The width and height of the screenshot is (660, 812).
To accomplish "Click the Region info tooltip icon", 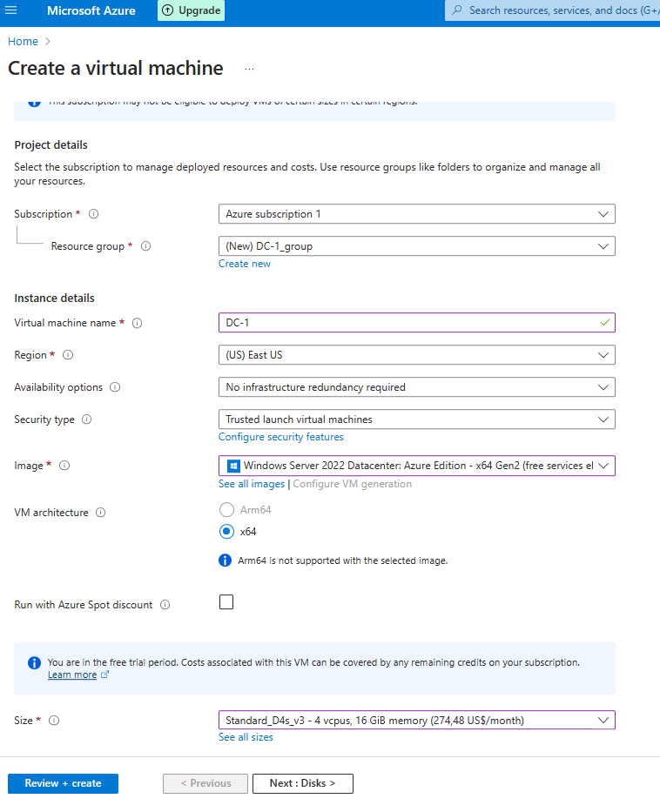I will point(68,354).
